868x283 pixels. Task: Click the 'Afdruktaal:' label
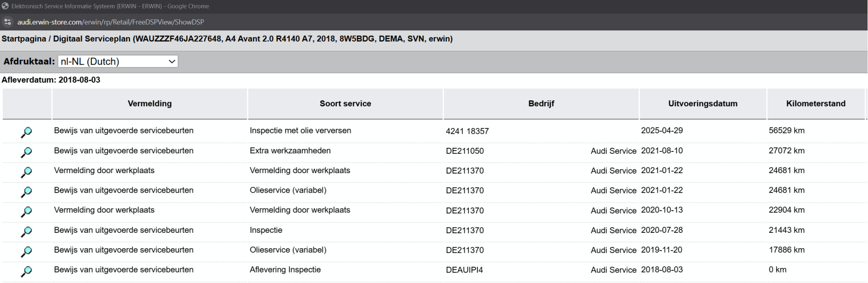pyautogui.click(x=29, y=61)
